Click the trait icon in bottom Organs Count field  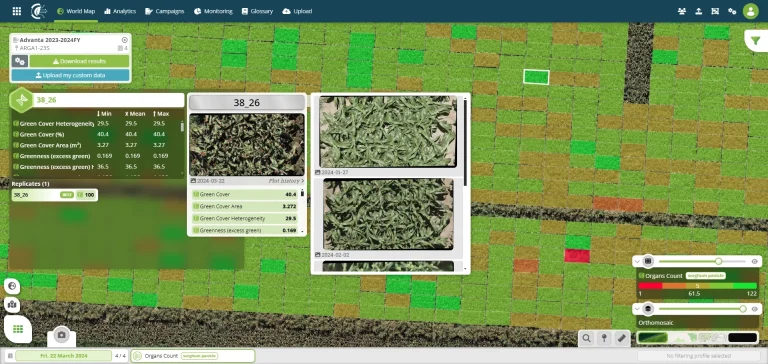pos(137,356)
